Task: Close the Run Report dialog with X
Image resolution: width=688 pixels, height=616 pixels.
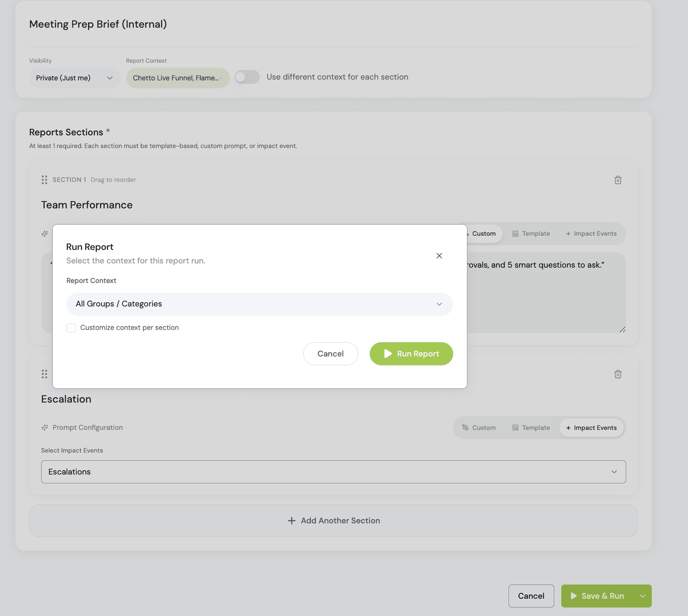Action: [439, 256]
